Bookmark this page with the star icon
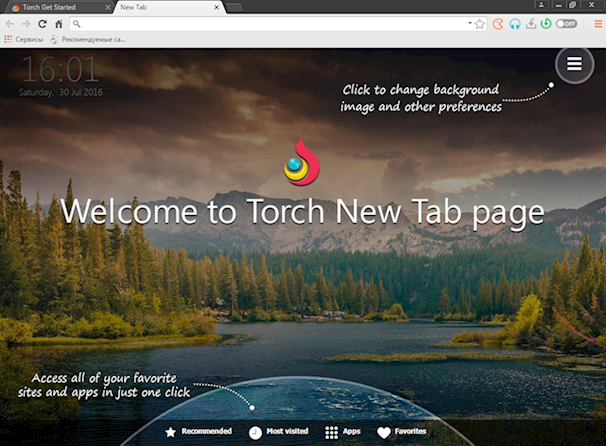 [x=480, y=24]
